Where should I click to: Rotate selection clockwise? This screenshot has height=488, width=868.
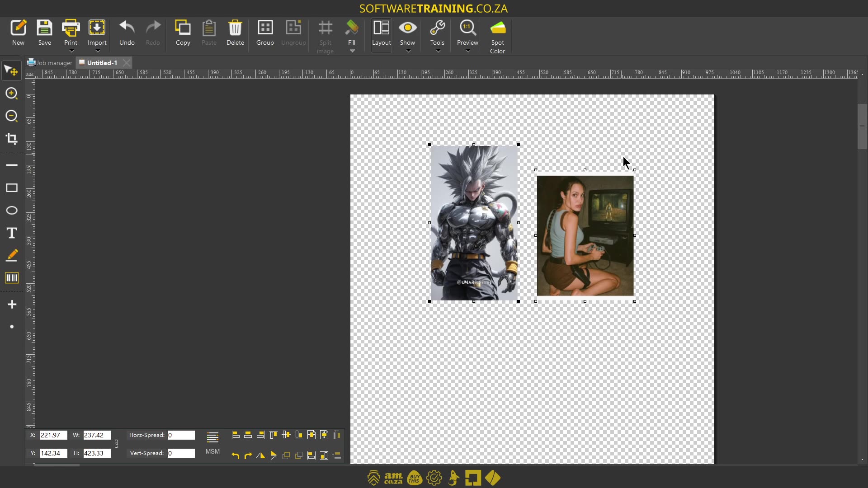click(248, 455)
